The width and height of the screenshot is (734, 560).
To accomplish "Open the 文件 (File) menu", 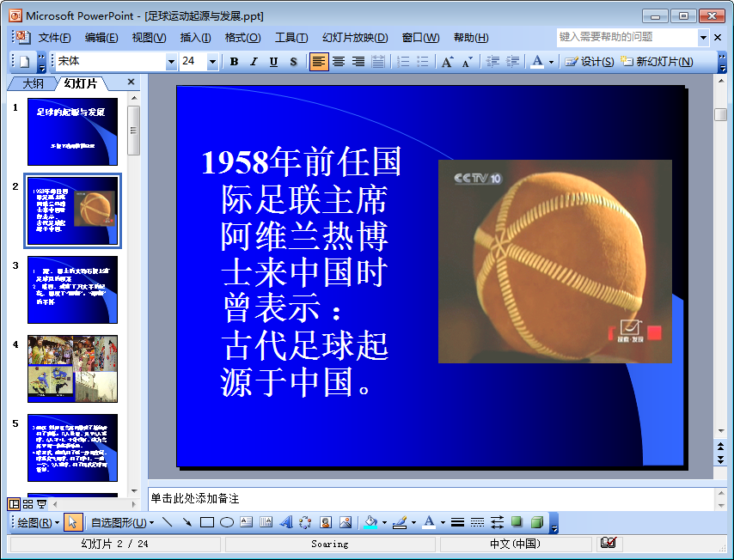I will (54, 38).
